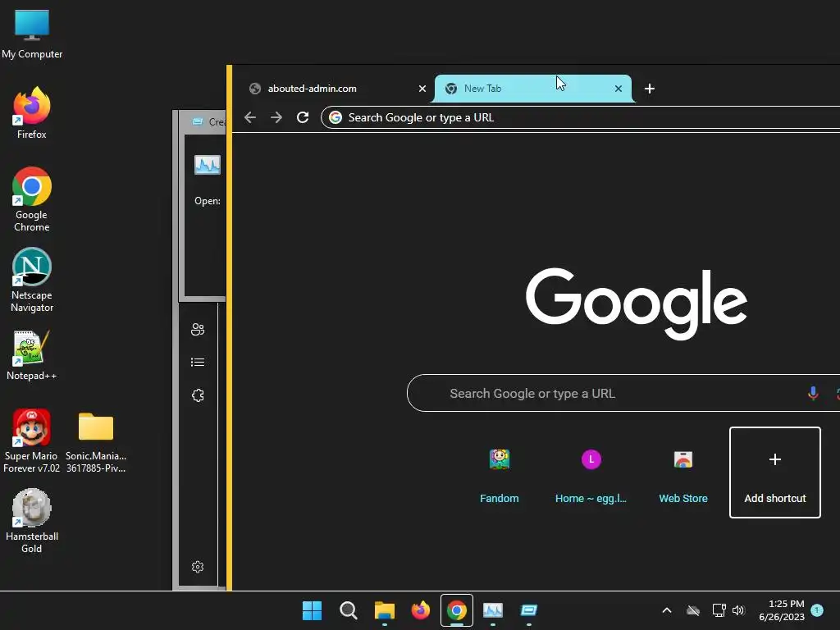Close the New Tab tab
Viewport: 840px width, 630px height.
619,89
